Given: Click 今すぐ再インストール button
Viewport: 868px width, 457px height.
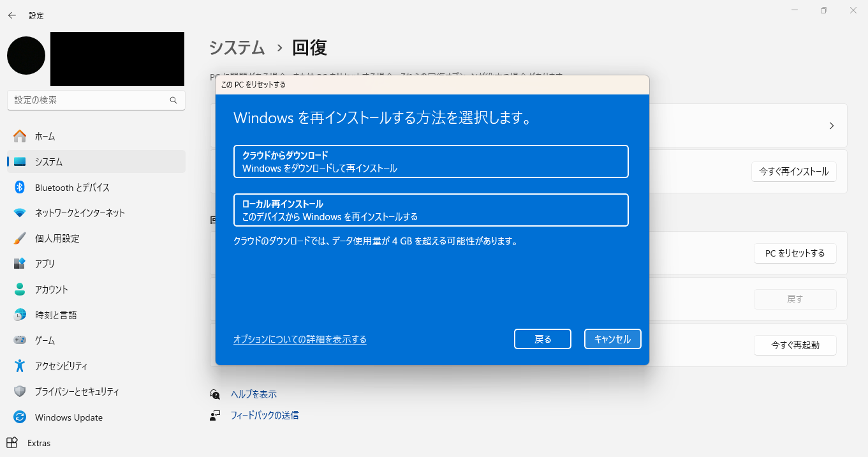Looking at the screenshot, I should pos(794,171).
